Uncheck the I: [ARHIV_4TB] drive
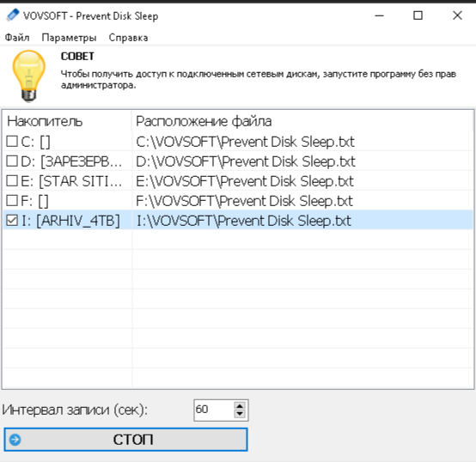 (x=12, y=220)
